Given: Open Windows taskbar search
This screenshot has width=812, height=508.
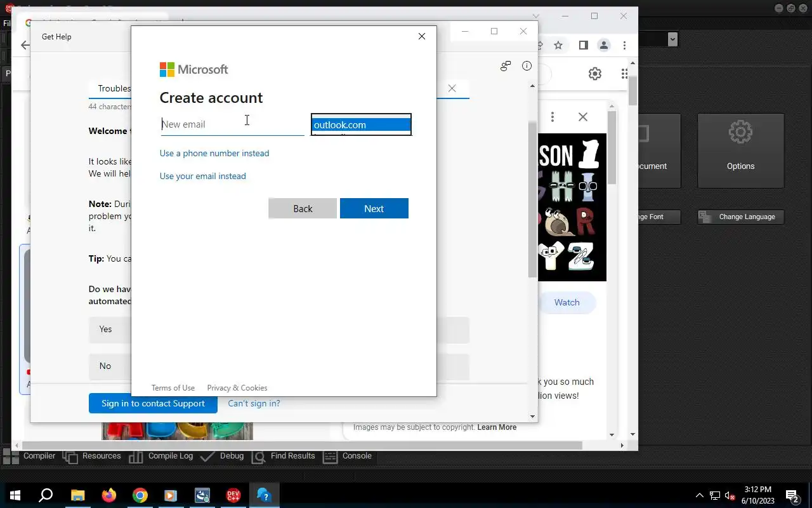Looking at the screenshot, I should coord(46,495).
